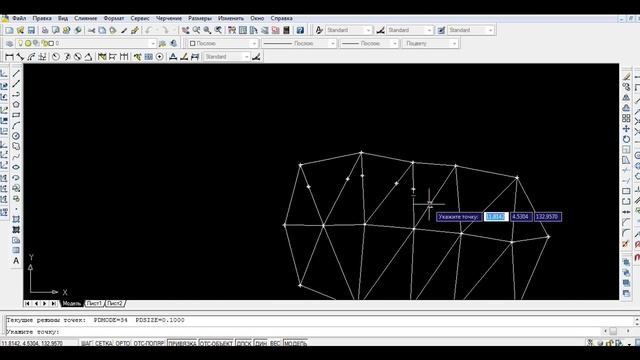Open the Справка menu
The height and width of the screenshot is (360, 640).
pos(281,18)
